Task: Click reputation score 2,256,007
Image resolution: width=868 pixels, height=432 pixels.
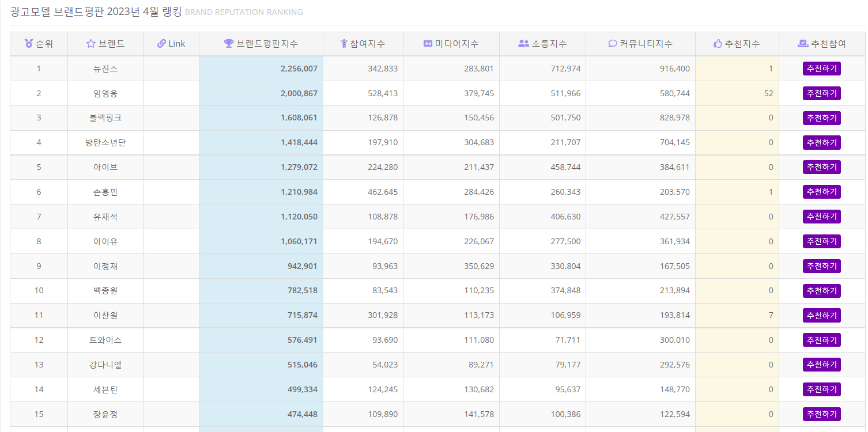Action: pos(299,69)
